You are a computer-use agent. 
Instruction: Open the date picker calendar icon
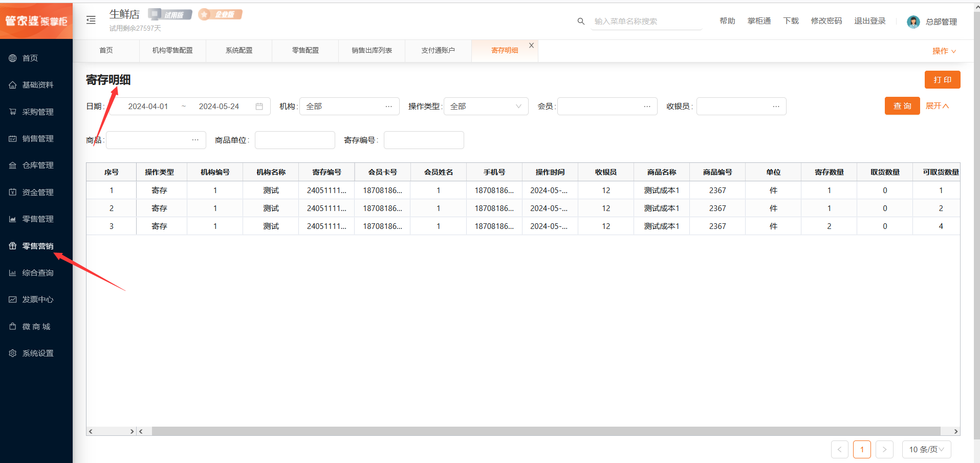coord(259,107)
